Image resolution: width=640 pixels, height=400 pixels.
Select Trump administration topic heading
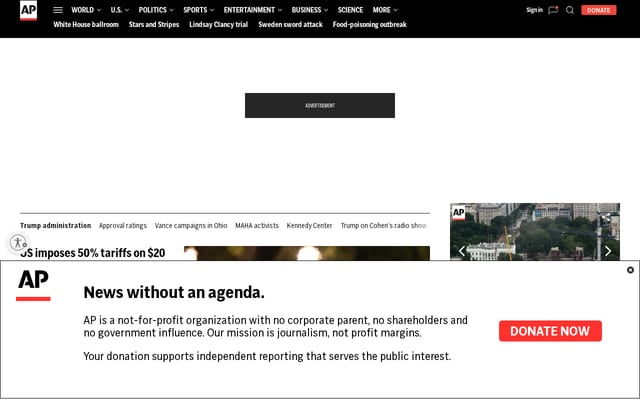(x=56, y=225)
